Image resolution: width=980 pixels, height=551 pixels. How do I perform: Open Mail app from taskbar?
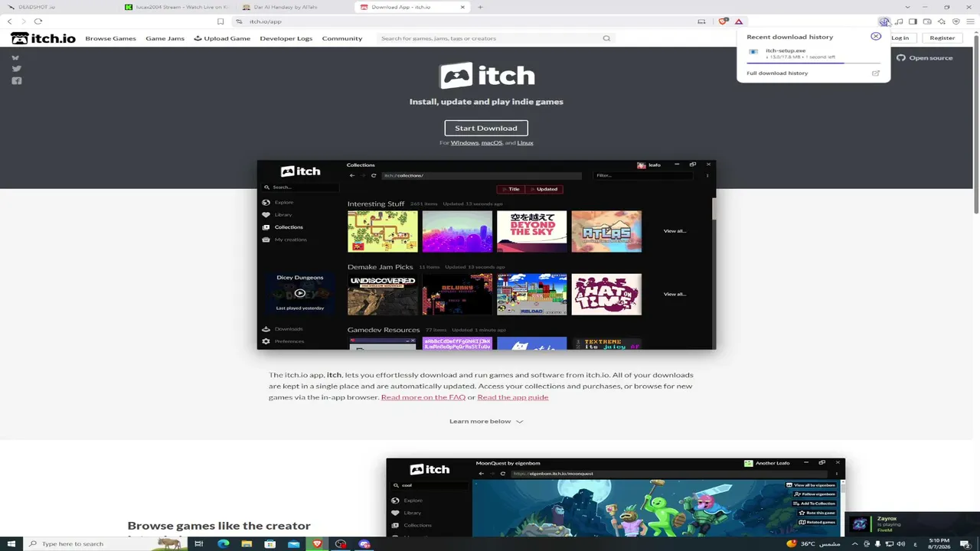294,544
